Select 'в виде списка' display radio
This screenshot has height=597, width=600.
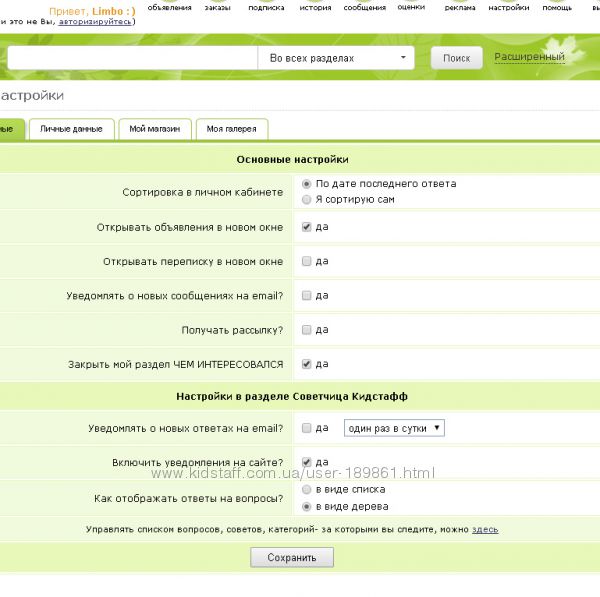point(307,490)
